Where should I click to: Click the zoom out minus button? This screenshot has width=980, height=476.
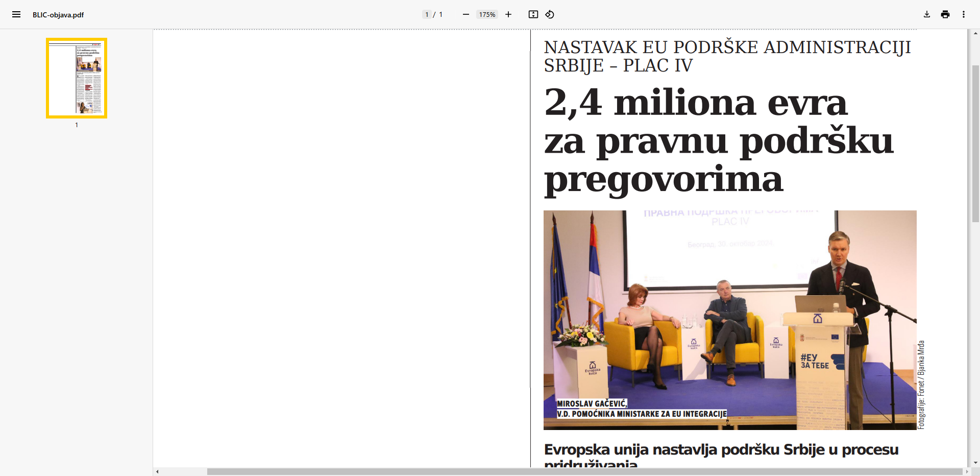(465, 14)
